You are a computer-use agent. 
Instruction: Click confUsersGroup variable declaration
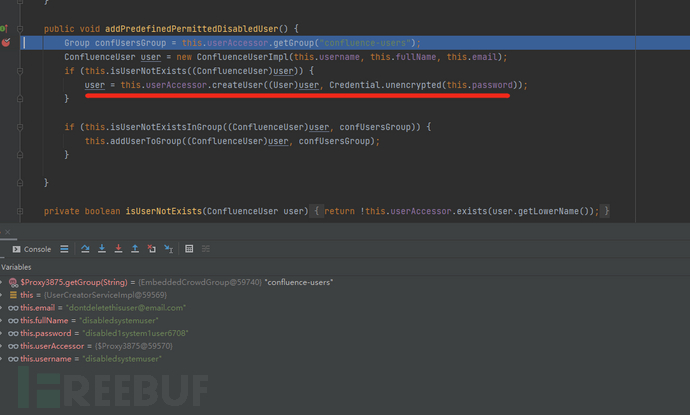131,43
